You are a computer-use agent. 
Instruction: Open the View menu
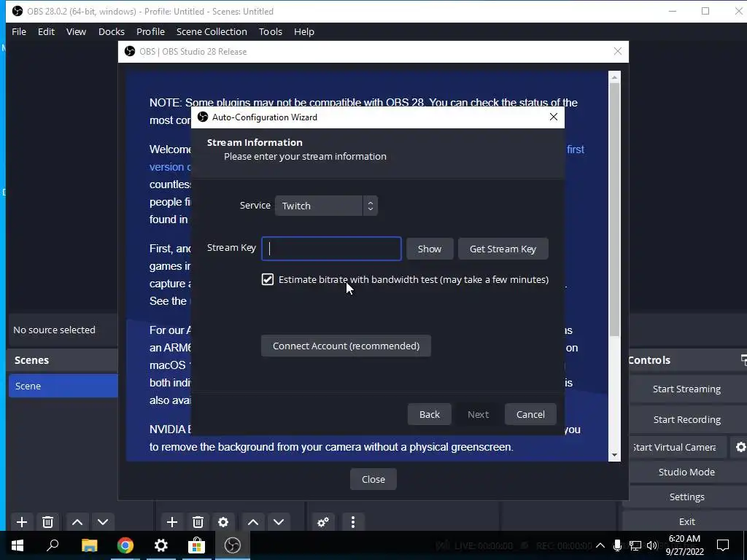click(x=76, y=31)
